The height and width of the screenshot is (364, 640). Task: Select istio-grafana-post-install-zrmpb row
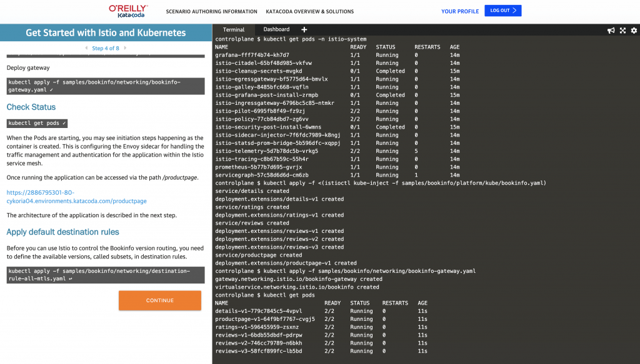(337, 95)
